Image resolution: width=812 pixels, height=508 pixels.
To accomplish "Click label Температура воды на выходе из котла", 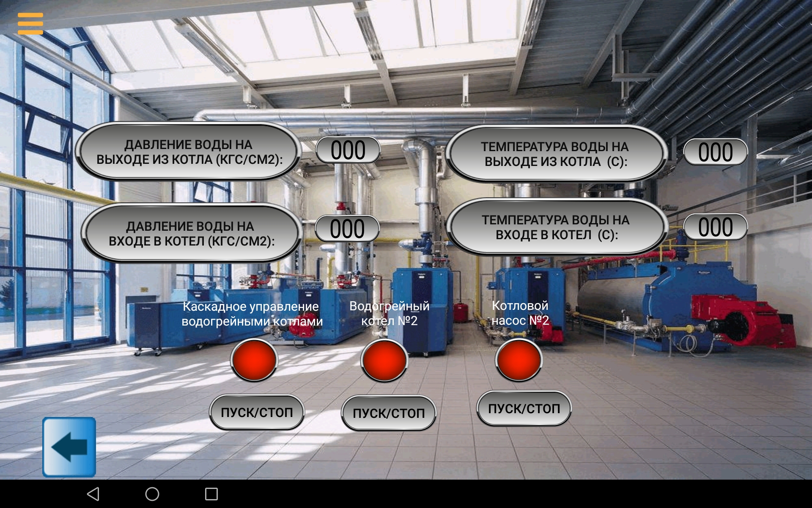I will (555, 154).
